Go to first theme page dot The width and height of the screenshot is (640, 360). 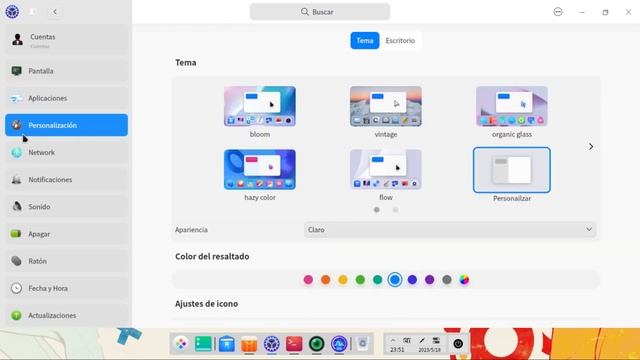[x=376, y=210]
